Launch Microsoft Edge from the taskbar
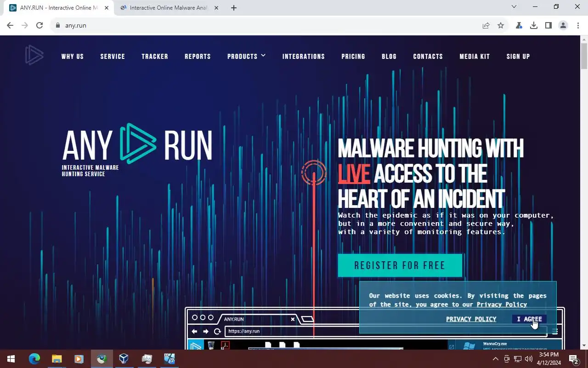588x368 pixels. tap(34, 359)
